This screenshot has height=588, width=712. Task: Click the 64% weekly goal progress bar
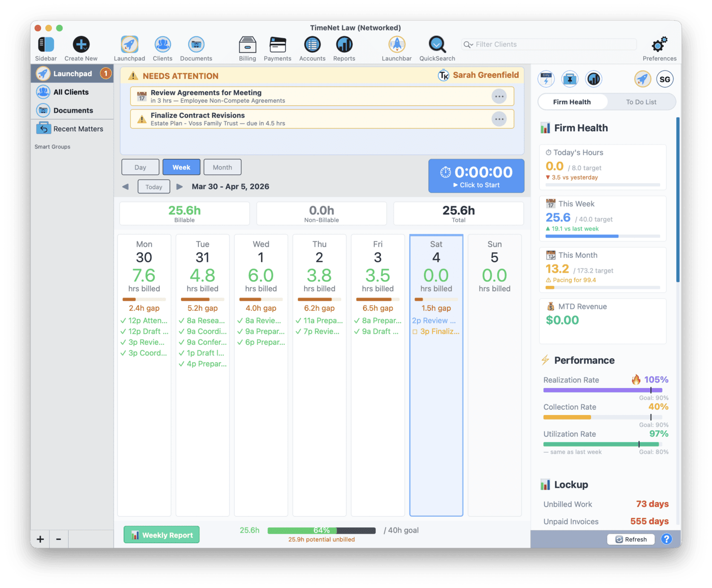pos(321,530)
